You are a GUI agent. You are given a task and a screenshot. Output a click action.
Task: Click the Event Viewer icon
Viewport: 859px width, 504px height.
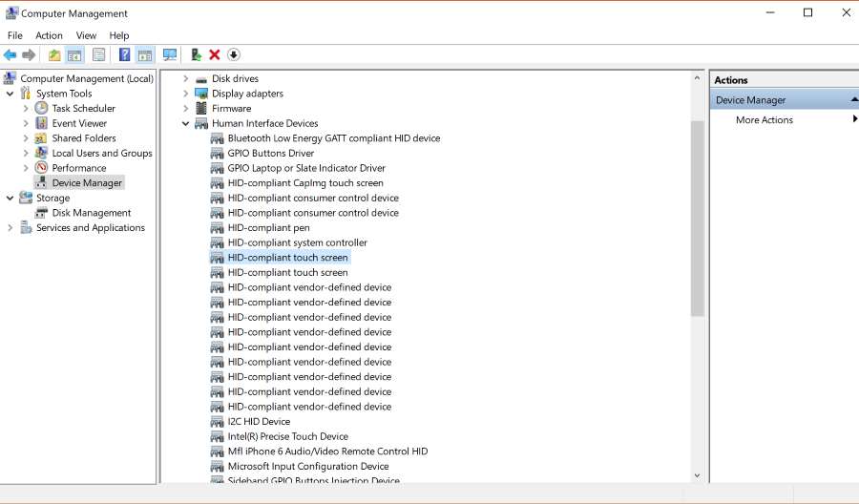(x=42, y=123)
